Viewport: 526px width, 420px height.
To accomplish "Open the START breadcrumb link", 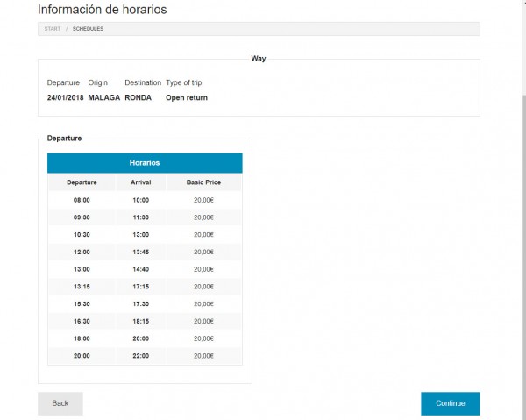I will (53, 29).
